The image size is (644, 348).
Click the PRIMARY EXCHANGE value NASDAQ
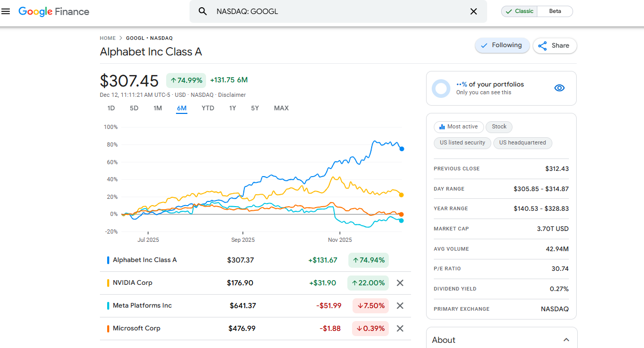[555, 309]
